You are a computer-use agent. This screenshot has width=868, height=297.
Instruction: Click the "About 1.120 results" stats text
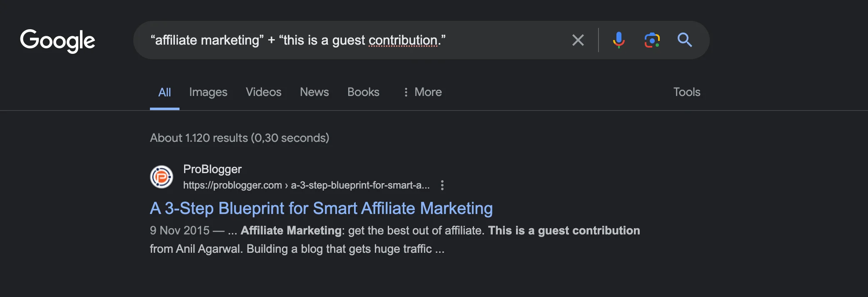point(239,138)
